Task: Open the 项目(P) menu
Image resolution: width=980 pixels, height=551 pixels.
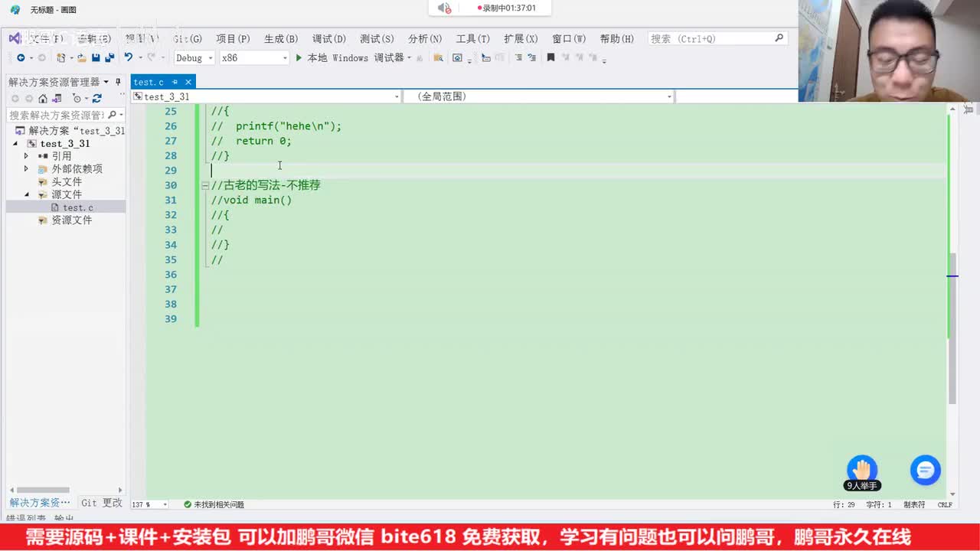Action: (x=233, y=38)
